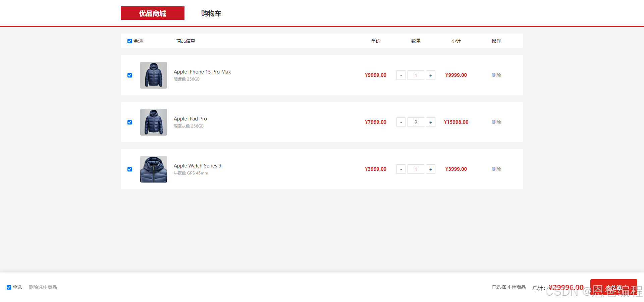Decrease quantity of iPhone 15 Pro Max
The height and width of the screenshot is (302, 644).
pyautogui.click(x=401, y=75)
